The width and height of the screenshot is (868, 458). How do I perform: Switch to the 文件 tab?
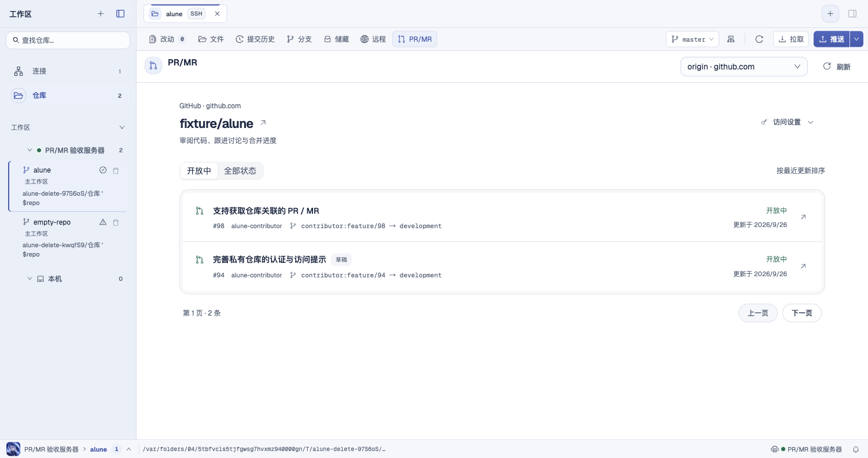tap(211, 39)
